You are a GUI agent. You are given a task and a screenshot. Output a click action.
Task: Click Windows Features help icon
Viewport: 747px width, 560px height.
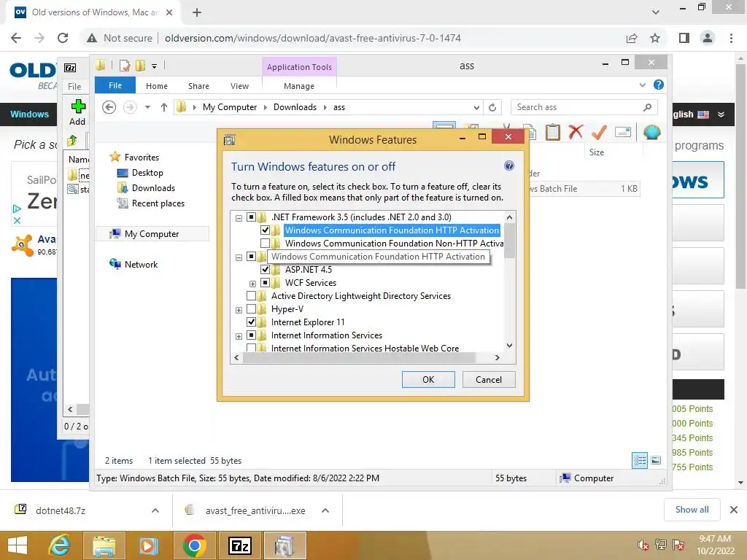508,166
